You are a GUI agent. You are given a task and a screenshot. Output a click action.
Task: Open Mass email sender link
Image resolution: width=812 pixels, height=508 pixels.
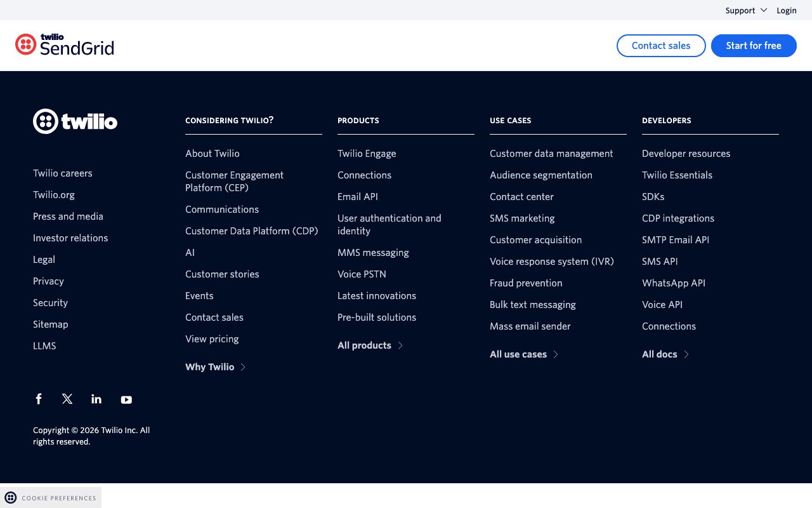point(530,326)
